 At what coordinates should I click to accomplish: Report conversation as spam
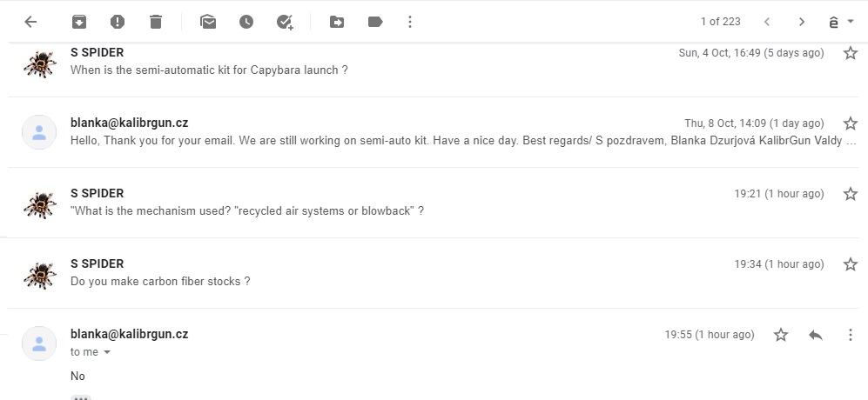tap(118, 22)
